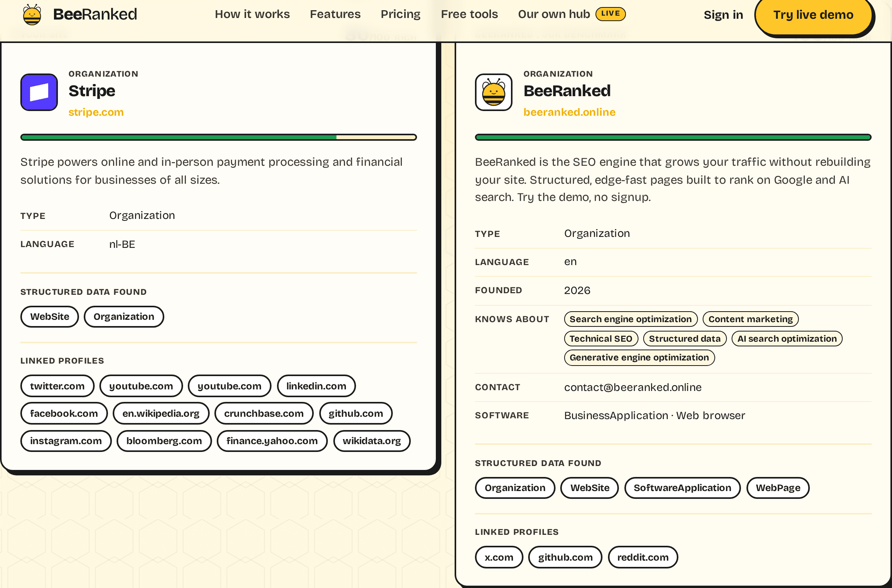This screenshot has height=588, width=892.
Task: Click x.com linked profile chip
Action: [x=499, y=558]
